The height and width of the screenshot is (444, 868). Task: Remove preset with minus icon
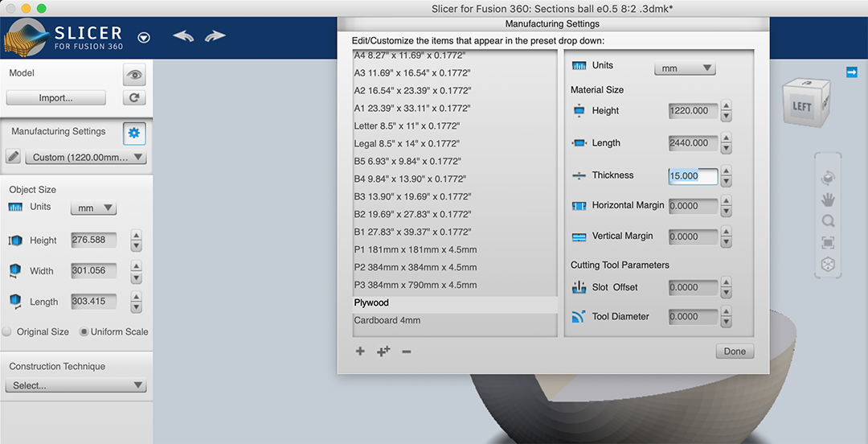[407, 351]
